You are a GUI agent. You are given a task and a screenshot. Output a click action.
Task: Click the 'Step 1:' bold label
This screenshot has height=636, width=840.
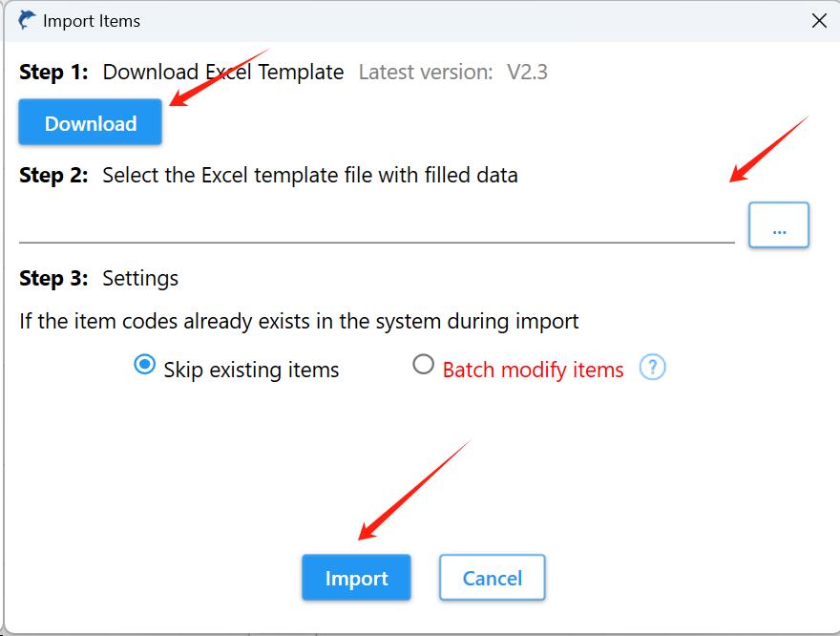pos(53,72)
